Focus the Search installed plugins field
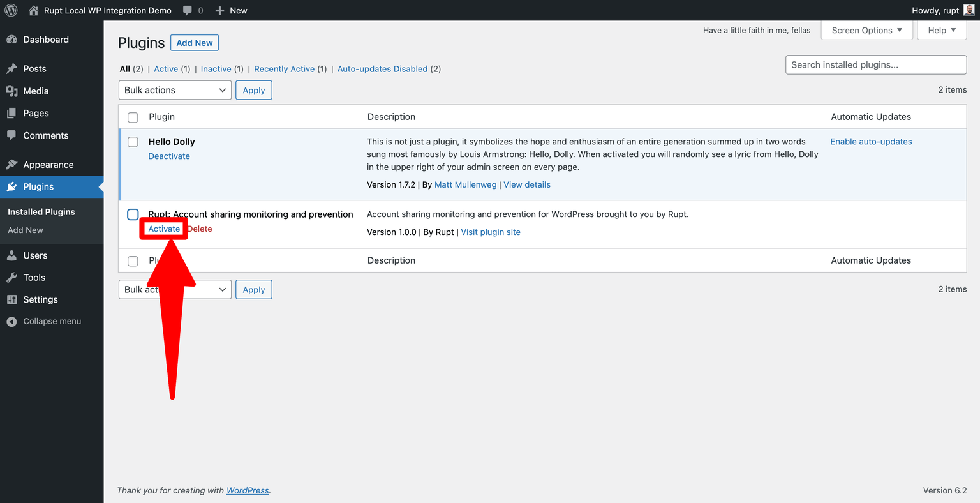The width and height of the screenshot is (980, 503). [876, 64]
